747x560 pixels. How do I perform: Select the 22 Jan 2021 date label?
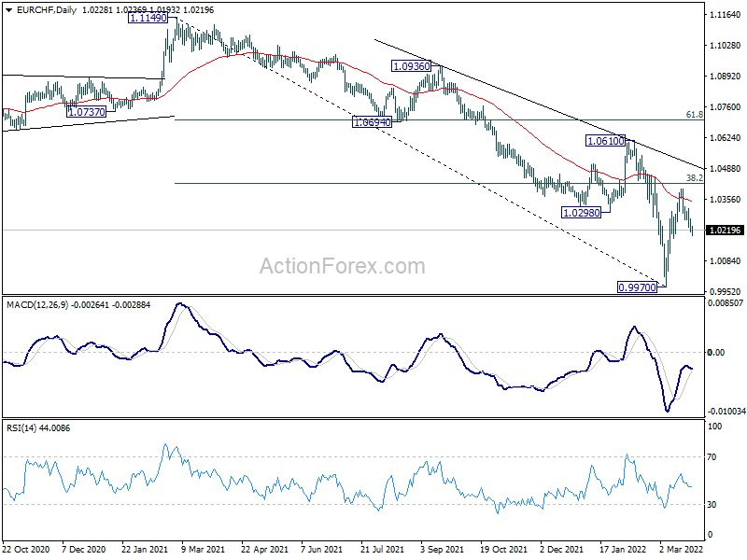coord(145,550)
